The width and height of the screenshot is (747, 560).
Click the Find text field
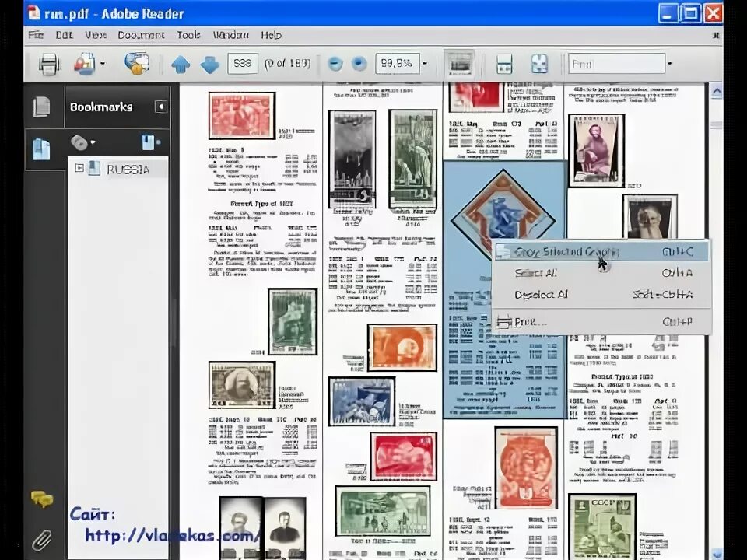616,63
